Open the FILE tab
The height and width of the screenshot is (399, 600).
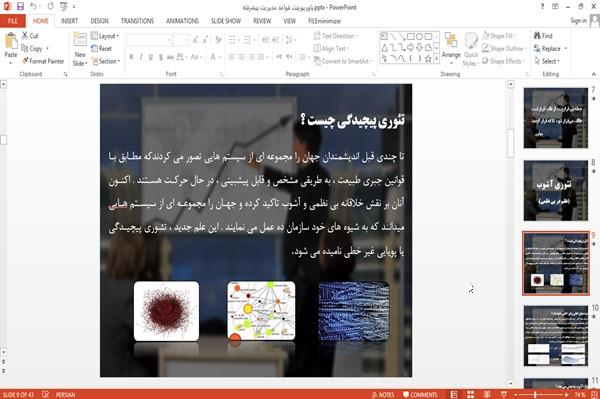click(13, 21)
